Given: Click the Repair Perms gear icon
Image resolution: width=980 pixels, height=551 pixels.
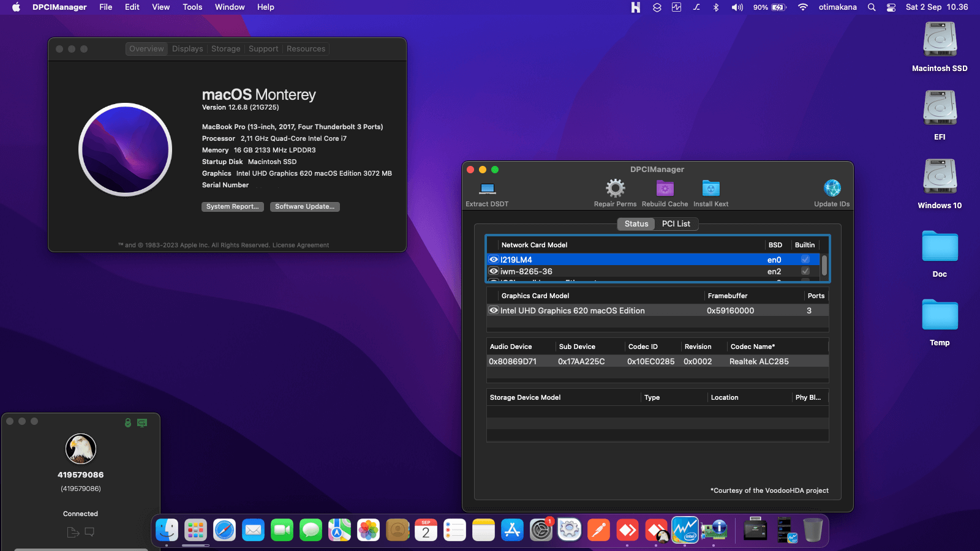Looking at the screenshot, I should click(615, 188).
